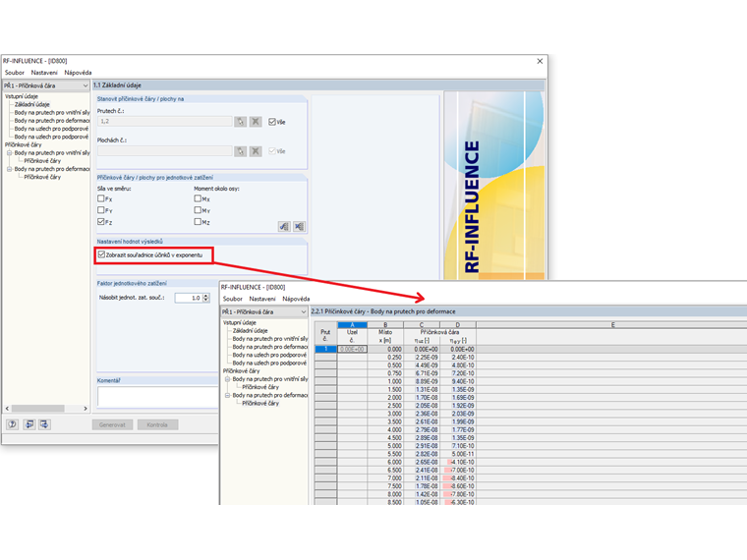Click the Komentář text box
The image size is (747, 560).
point(158,397)
